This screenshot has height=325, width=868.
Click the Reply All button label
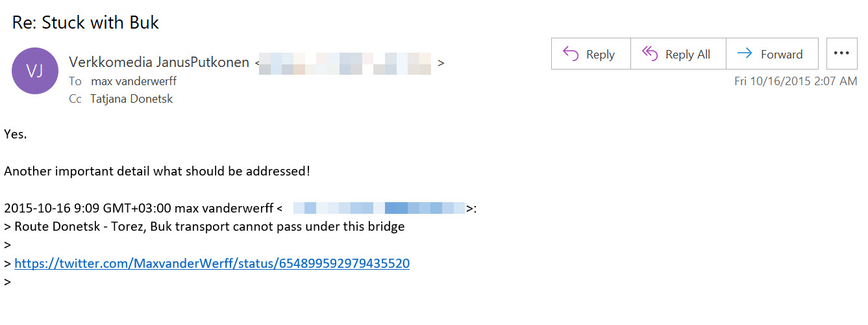click(688, 55)
